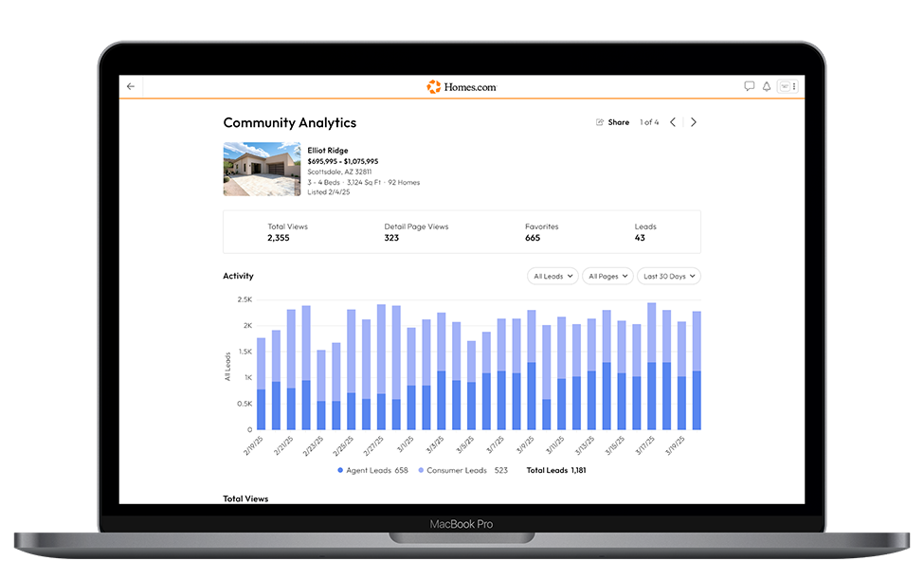This screenshot has height=579, width=924.
Task: Click the previous arrow to view prior community
Action: (673, 121)
